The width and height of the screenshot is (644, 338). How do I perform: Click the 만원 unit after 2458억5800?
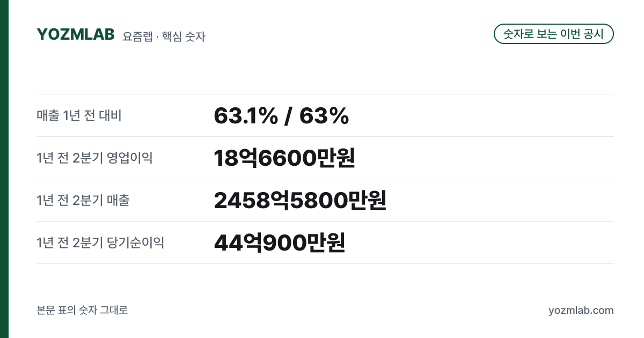368,200
